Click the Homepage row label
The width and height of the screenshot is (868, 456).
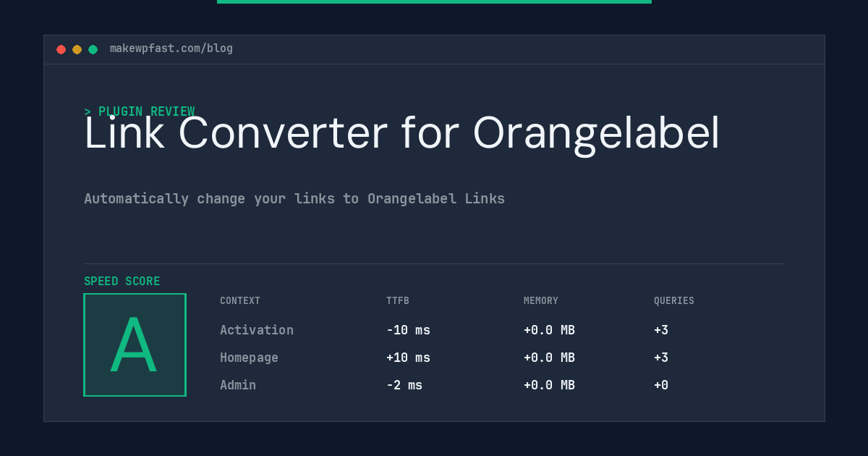coord(249,358)
